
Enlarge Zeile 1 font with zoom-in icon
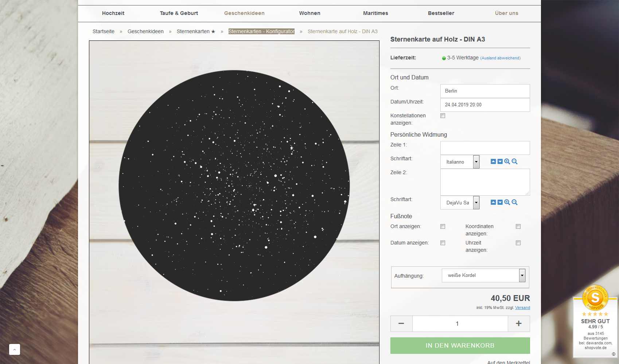click(507, 161)
